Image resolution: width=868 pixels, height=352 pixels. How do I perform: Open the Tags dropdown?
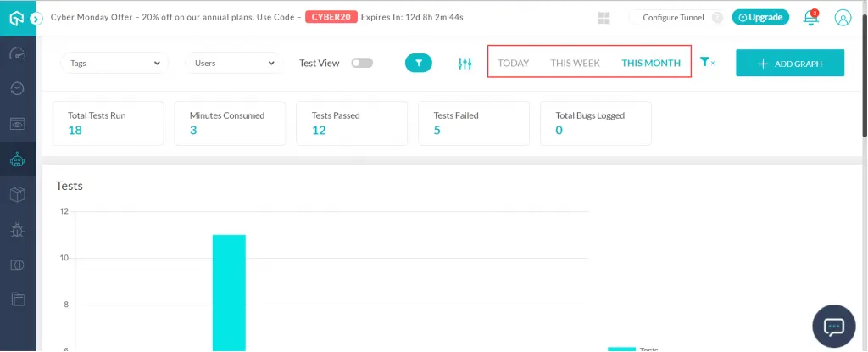point(114,63)
